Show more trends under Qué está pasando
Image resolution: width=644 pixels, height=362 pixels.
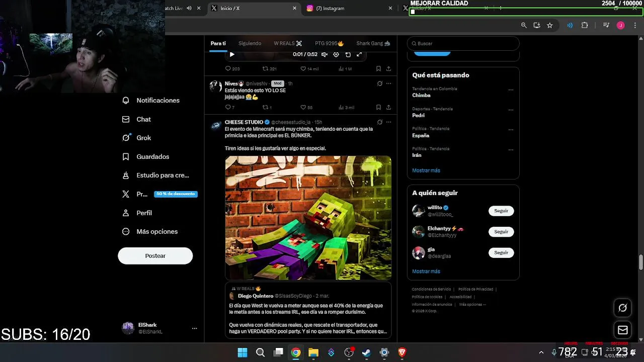tap(426, 170)
